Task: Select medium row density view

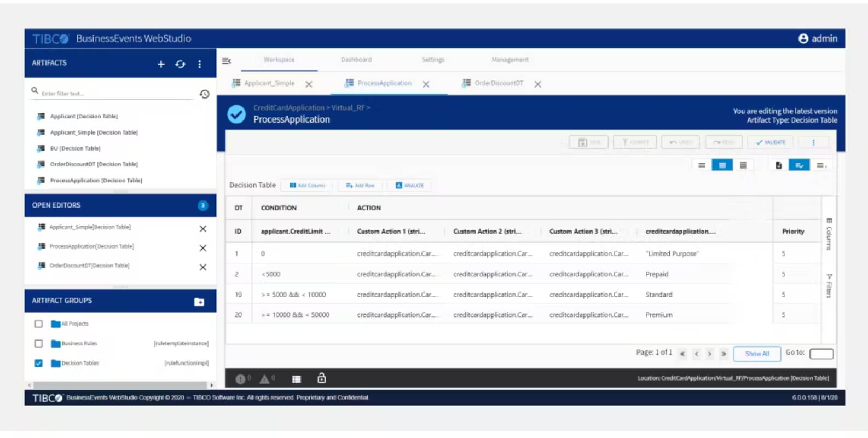Action: (x=722, y=165)
